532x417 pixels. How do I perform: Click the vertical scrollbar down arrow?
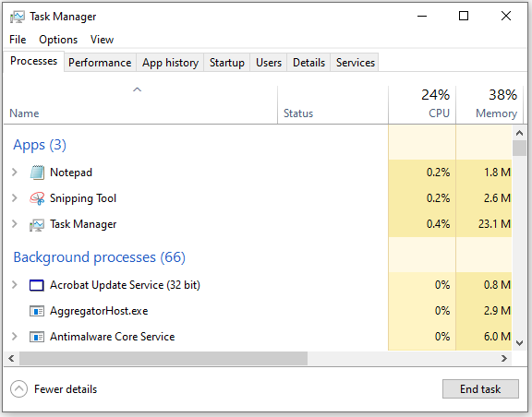519,343
